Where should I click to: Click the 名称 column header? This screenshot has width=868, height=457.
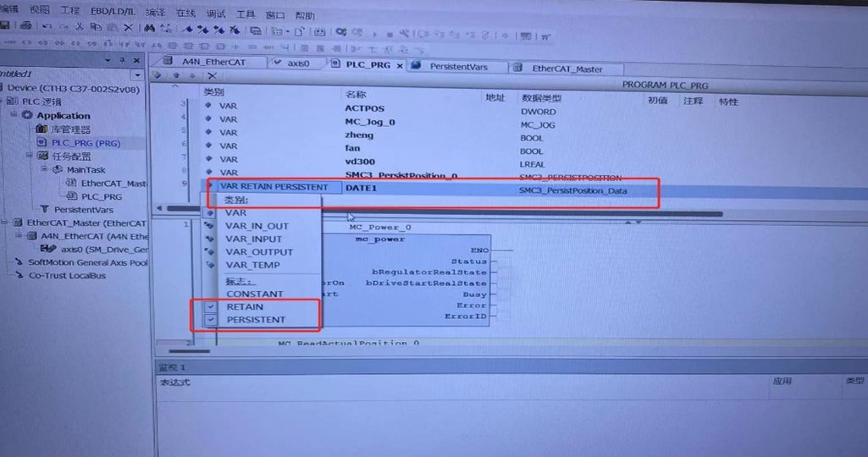coord(356,95)
